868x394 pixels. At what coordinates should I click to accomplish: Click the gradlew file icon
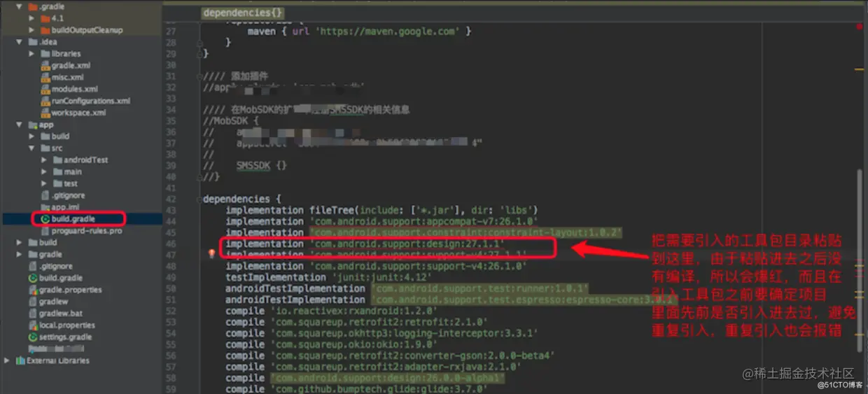tap(33, 302)
